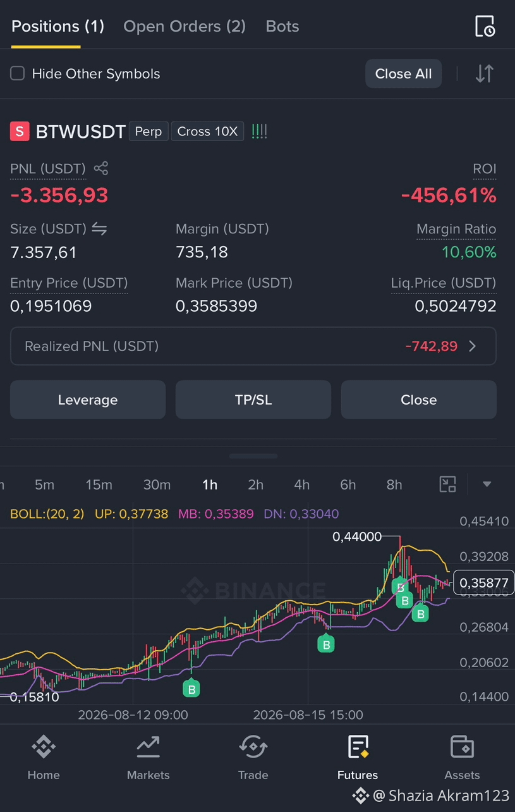This screenshot has width=515, height=812.
Task: Switch to Open Orders (2) tab
Action: coord(185,27)
